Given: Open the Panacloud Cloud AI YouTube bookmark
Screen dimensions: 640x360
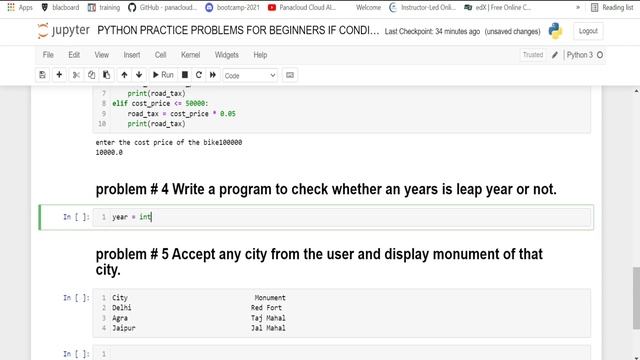Looking at the screenshot, I should point(302,7).
